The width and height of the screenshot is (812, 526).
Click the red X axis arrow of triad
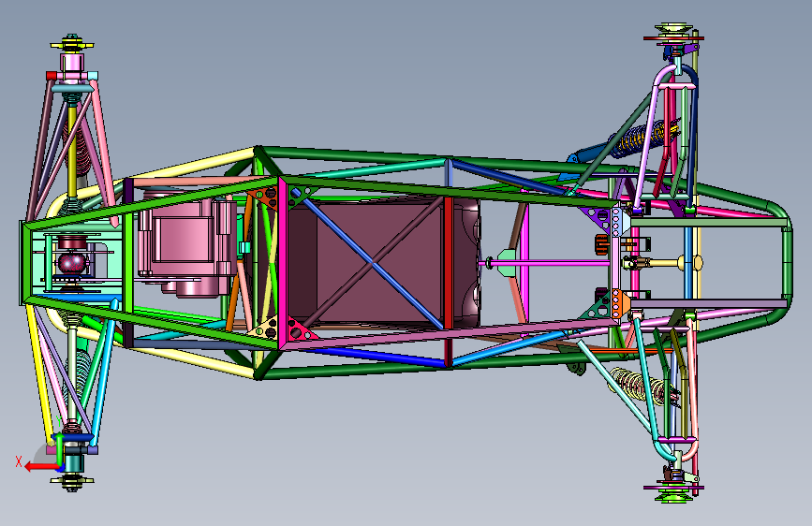[x=40, y=467]
